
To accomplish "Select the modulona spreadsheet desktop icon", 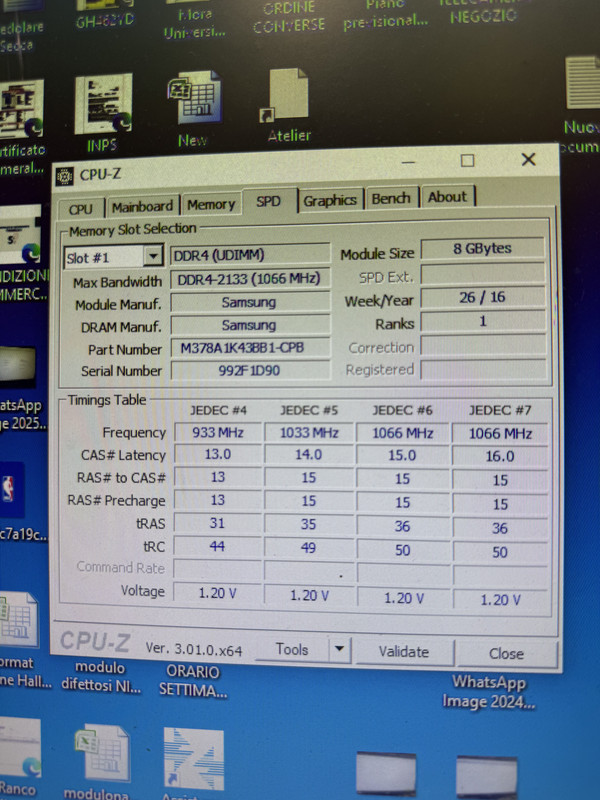I will tap(102, 761).
